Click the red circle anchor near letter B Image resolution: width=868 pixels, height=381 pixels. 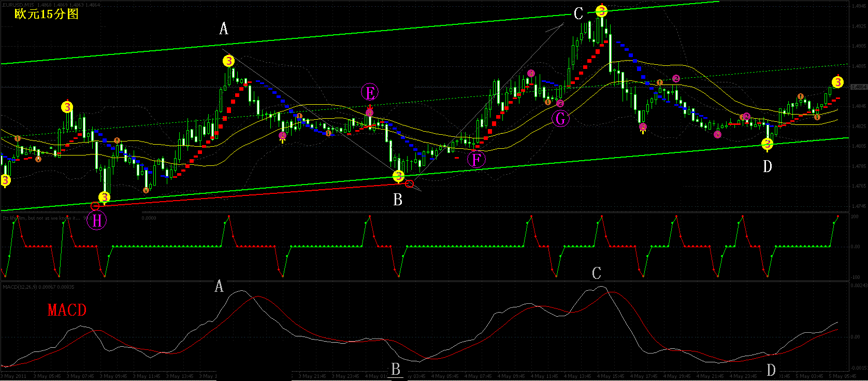click(x=410, y=184)
